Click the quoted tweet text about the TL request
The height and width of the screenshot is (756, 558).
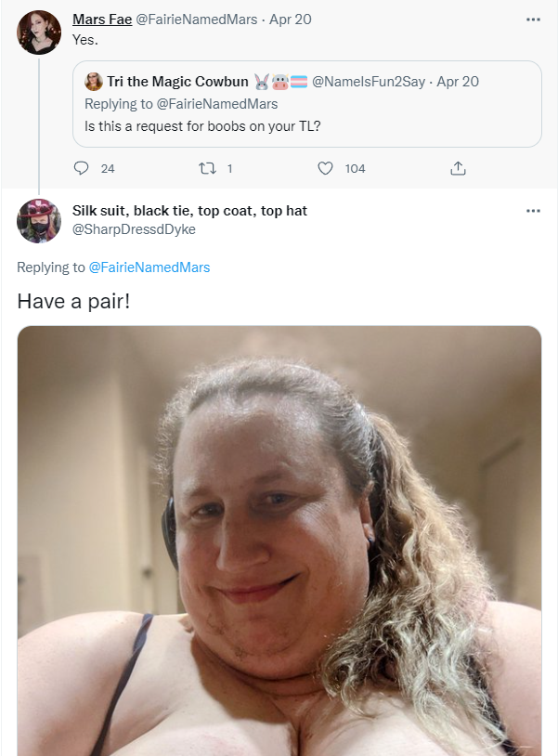[x=202, y=125]
